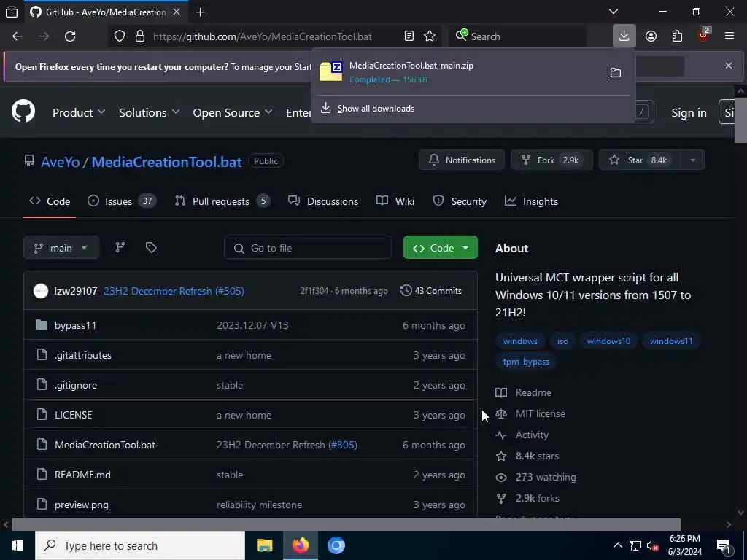
Task: Show hidden system tray icons
Action: click(617, 545)
